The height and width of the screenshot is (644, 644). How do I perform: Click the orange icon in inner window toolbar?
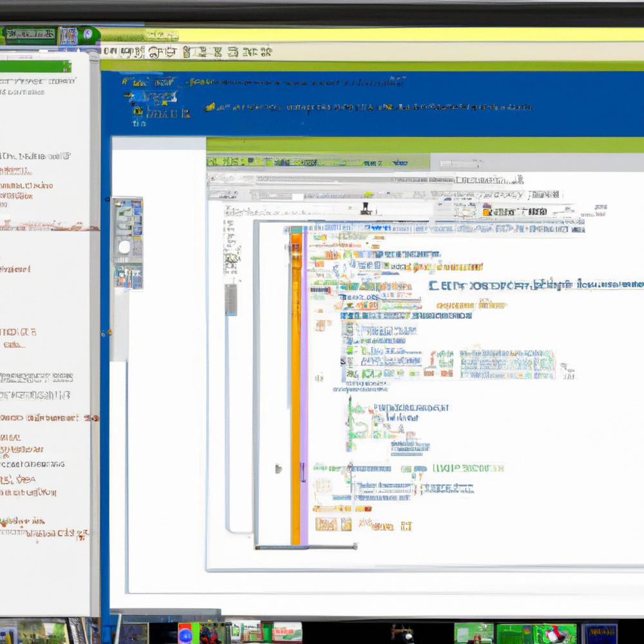(488, 211)
